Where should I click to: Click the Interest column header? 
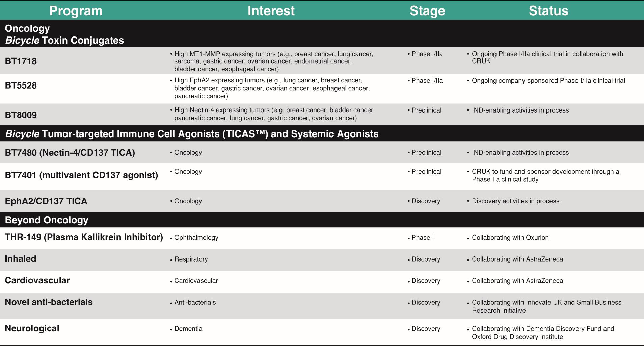(271, 11)
